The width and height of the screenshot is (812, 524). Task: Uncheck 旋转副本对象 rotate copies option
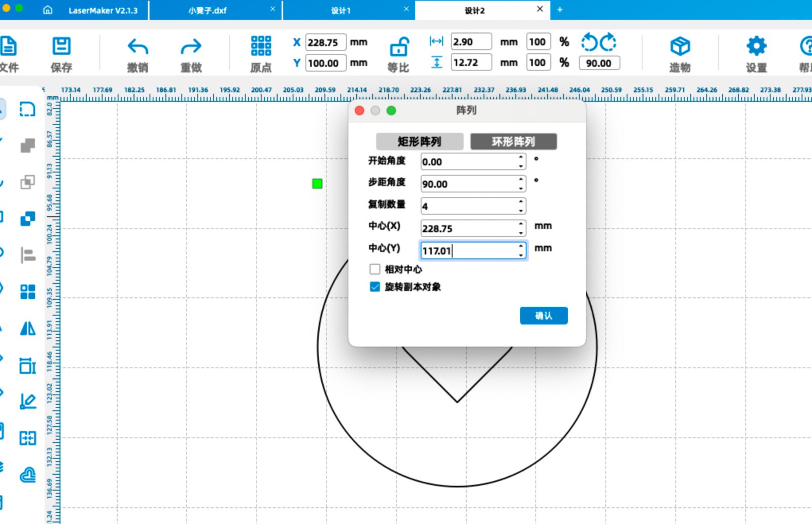(x=375, y=287)
